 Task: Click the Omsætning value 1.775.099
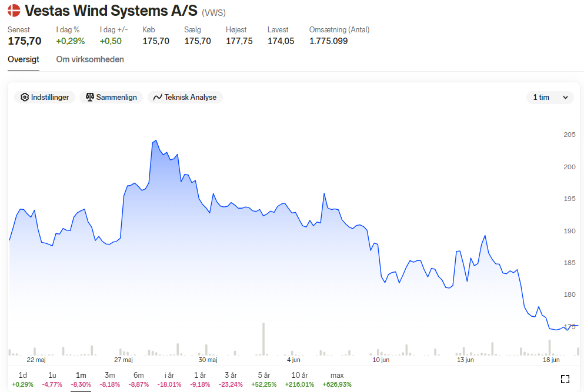pos(329,41)
